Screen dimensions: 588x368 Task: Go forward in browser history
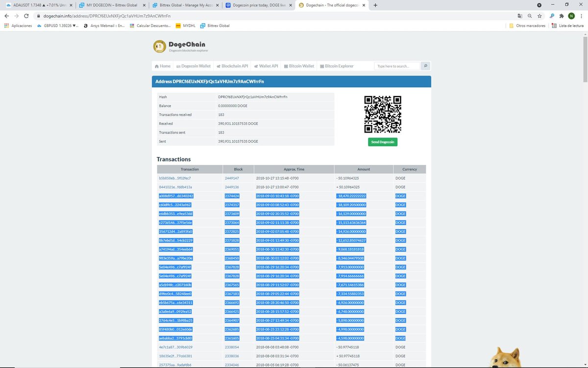(18, 16)
